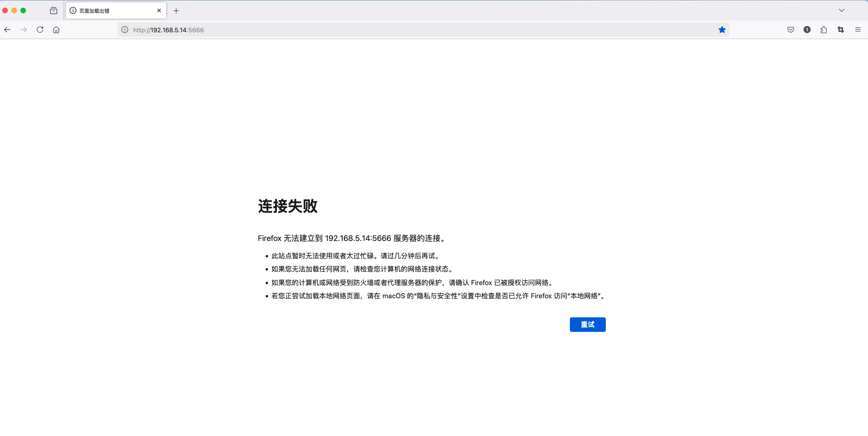Click the yellow minimize window button

[x=14, y=10]
